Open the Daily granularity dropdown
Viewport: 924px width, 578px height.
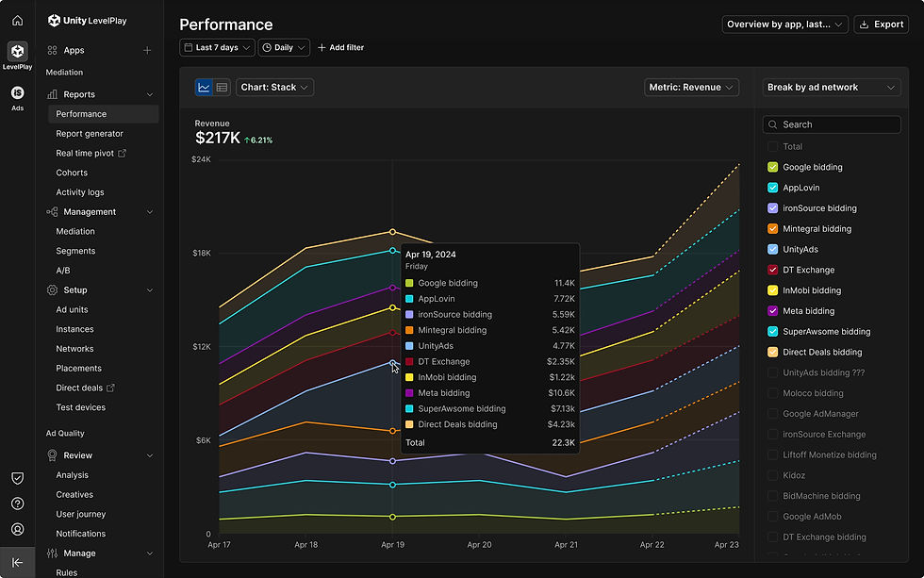(x=284, y=48)
